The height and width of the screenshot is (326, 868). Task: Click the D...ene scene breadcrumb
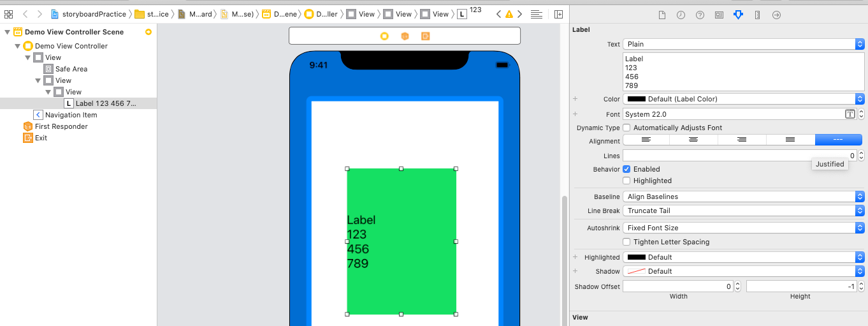pos(279,14)
